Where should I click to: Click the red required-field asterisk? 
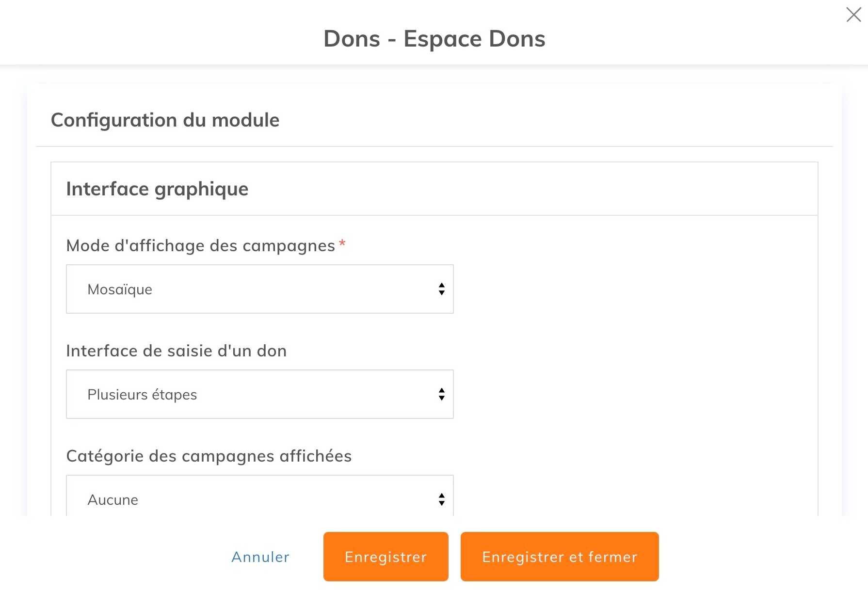click(342, 243)
